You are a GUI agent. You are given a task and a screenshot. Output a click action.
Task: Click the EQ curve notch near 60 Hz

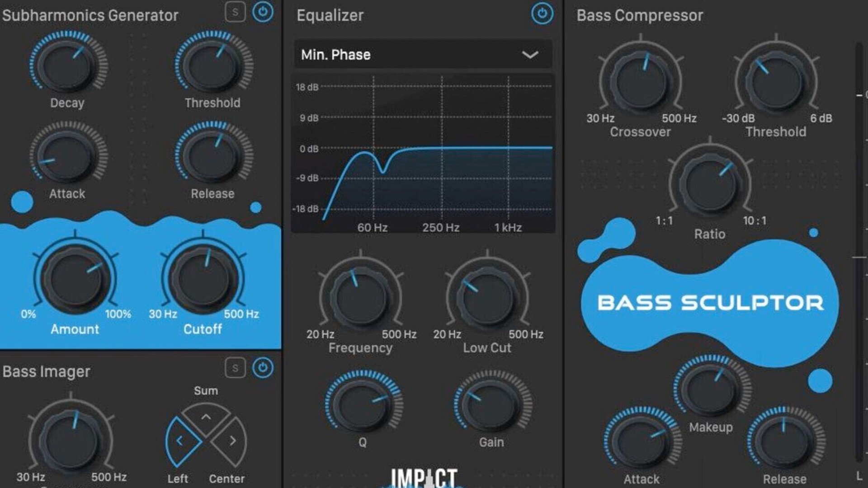383,171
